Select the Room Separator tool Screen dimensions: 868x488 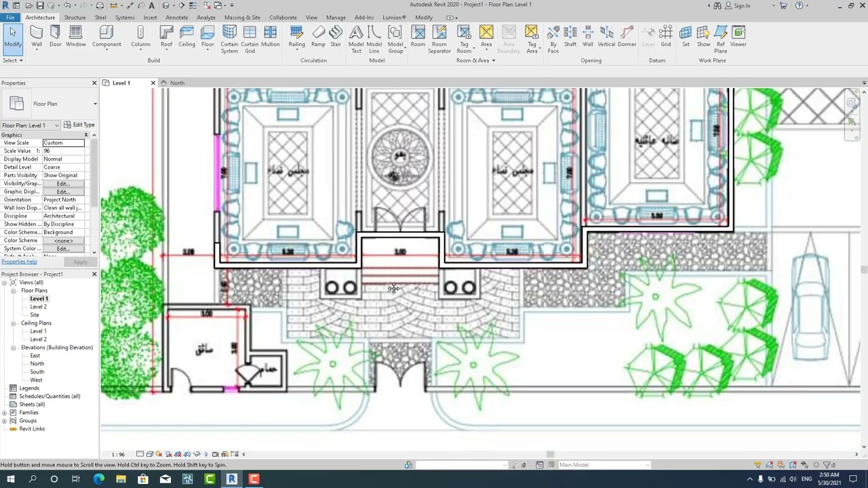coord(439,40)
